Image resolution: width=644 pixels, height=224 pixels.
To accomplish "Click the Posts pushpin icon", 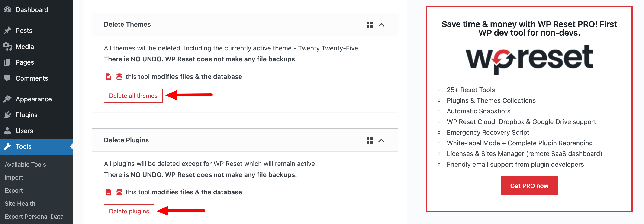I will click(7, 31).
